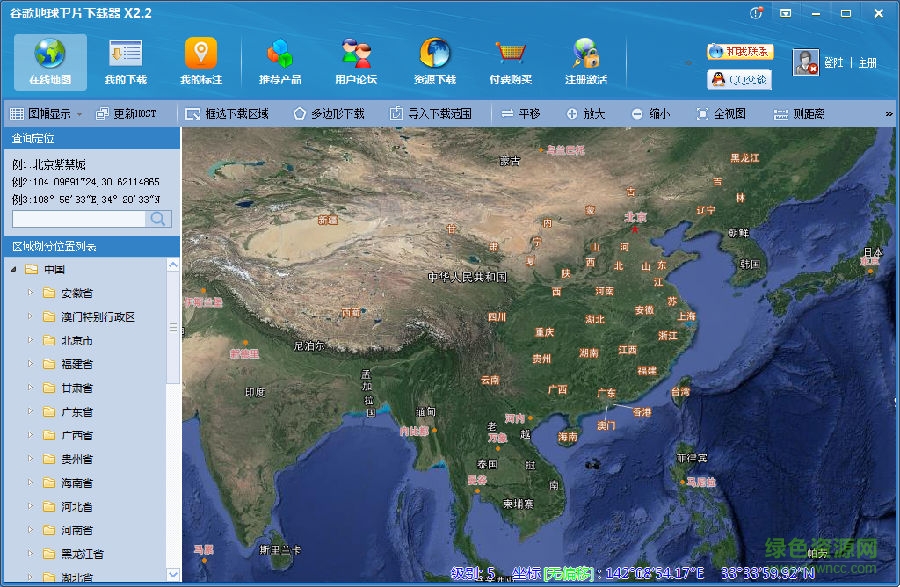Click the 中华人民共和国 map label
The width and height of the screenshot is (900, 587).
click(x=467, y=277)
